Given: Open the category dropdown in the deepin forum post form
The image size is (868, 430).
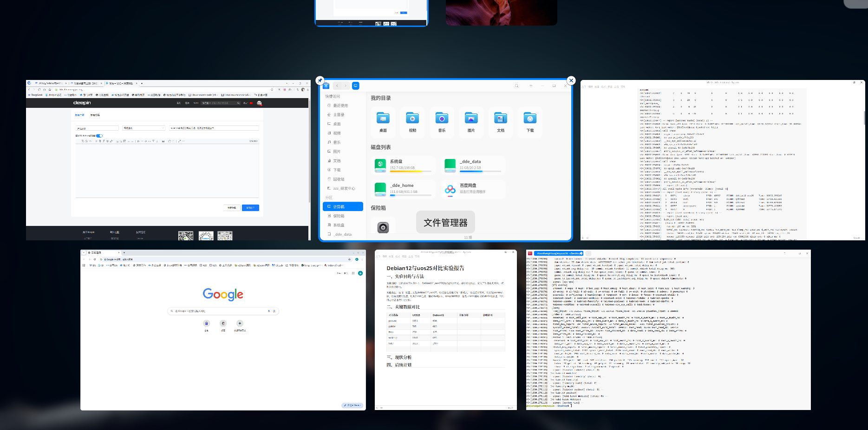Looking at the screenshot, I should 144,128.
